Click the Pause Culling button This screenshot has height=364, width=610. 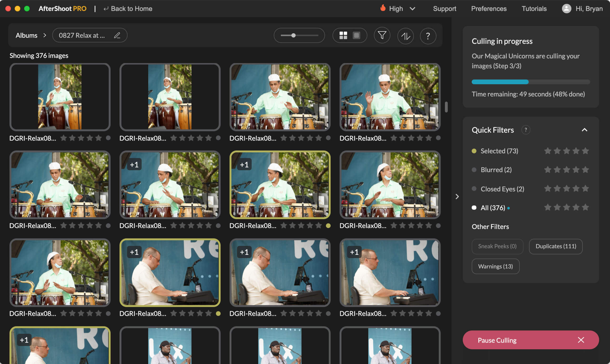pos(497,340)
